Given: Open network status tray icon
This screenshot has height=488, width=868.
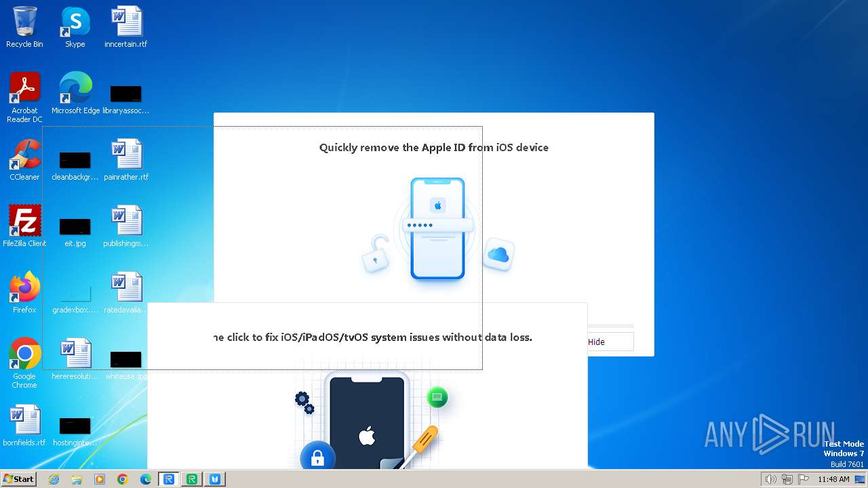Looking at the screenshot, I should (x=787, y=479).
